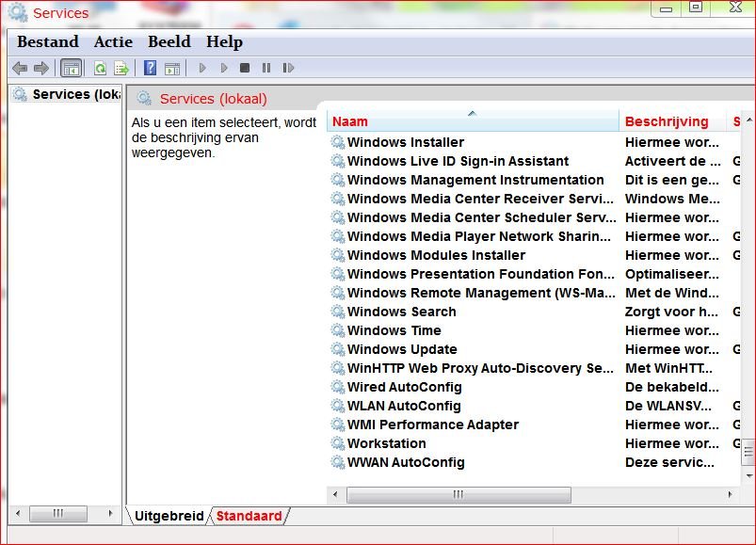Toggle the show/hide console tree button

(x=71, y=68)
